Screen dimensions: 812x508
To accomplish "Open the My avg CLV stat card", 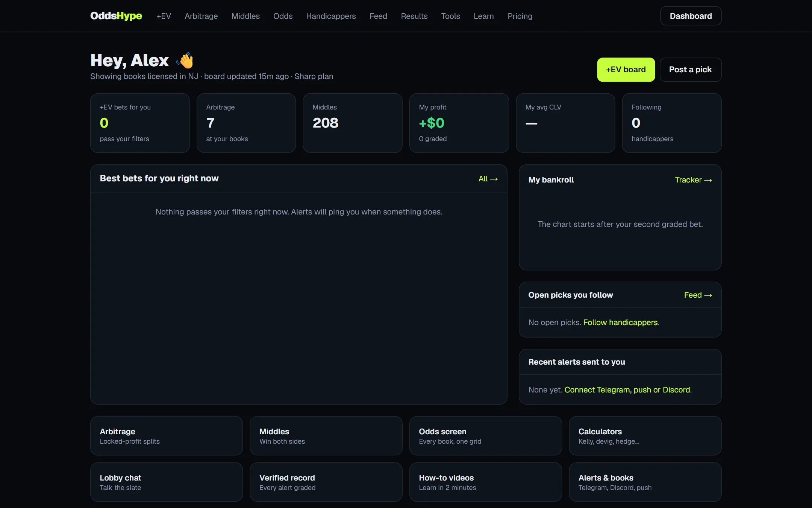I will point(565,123).
